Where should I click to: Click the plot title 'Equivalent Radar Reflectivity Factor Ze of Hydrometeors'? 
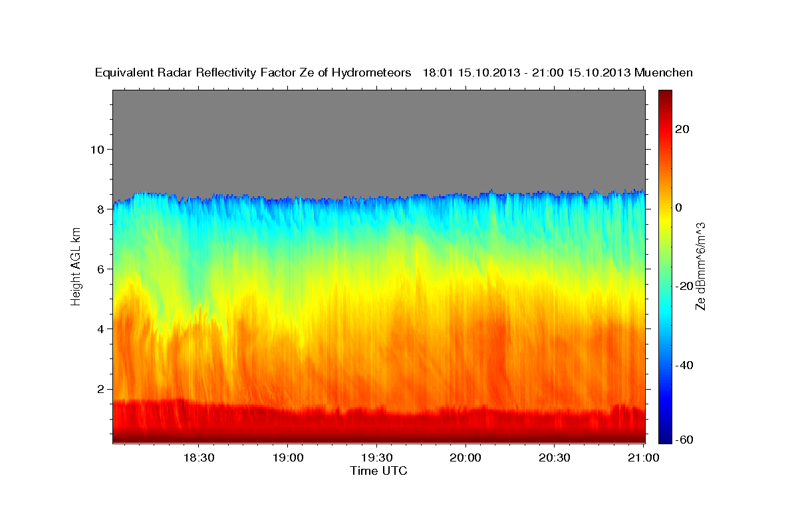[253, 73]
